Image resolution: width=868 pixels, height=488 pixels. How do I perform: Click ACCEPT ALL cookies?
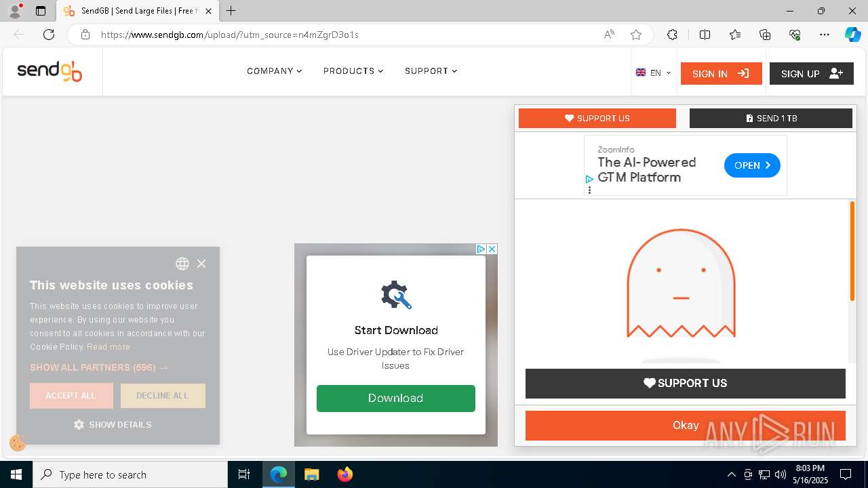pyautogui.click(x=71, y=396)
